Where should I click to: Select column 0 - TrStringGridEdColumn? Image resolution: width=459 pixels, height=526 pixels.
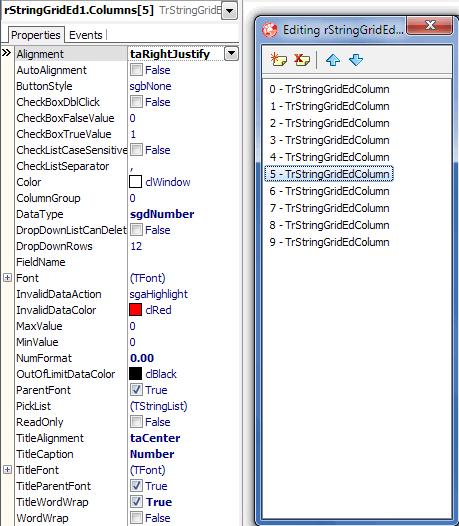[x=329, y=89]
